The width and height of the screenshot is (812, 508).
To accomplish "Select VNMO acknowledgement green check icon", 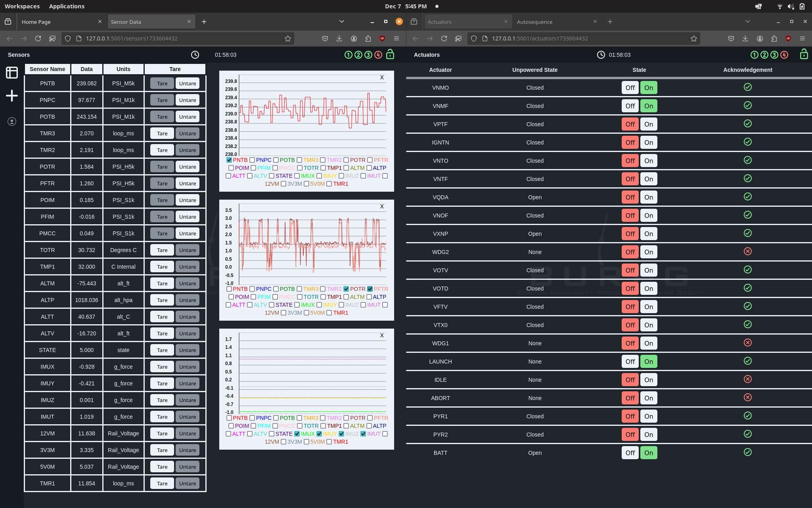I will click(748, 87).
